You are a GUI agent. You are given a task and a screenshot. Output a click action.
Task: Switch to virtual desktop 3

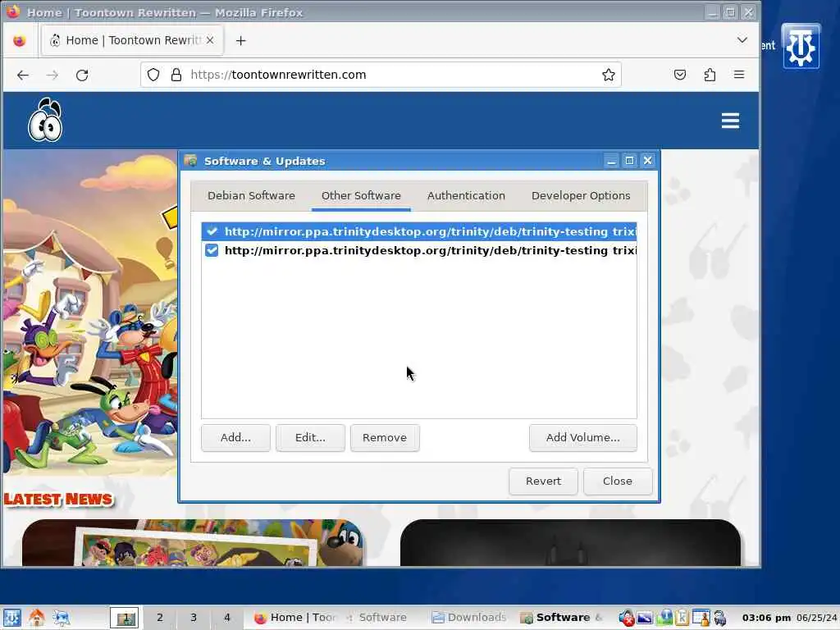click(194, 618)
